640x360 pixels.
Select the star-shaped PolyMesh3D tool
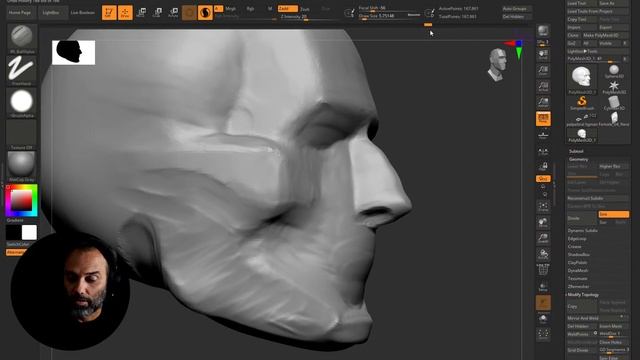pyautogui.click(x=614, y=87)
